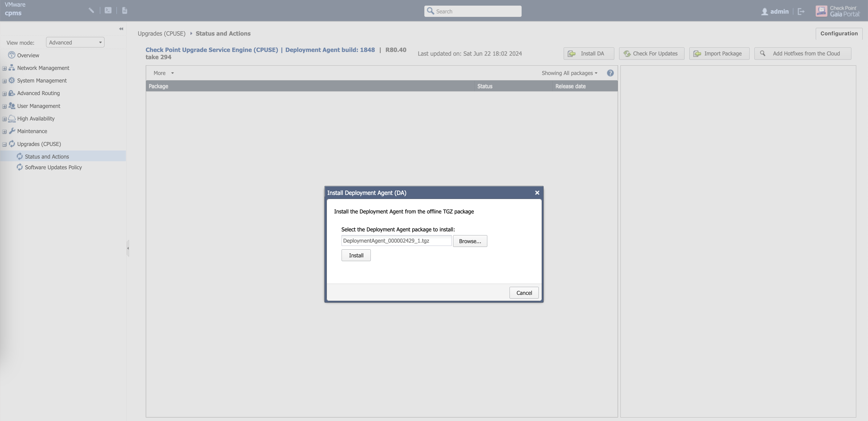Open the CPUSE help question mark icon

pos(610,73)
